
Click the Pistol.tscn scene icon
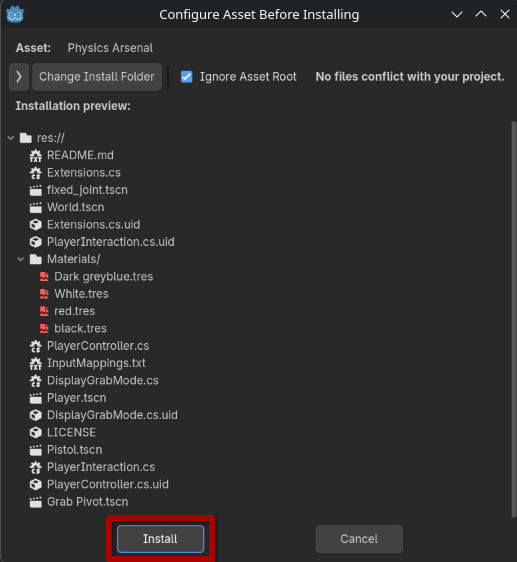click(35, 450)
